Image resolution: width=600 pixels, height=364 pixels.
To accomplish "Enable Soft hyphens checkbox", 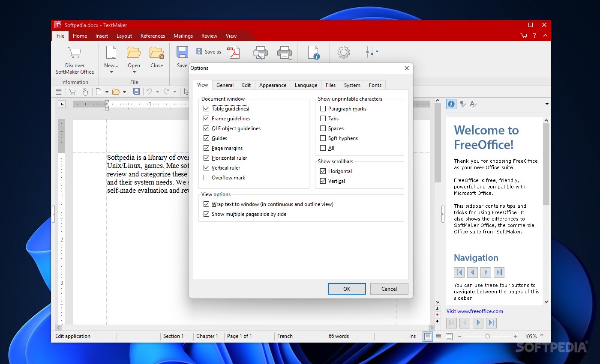I will (323, 138).
